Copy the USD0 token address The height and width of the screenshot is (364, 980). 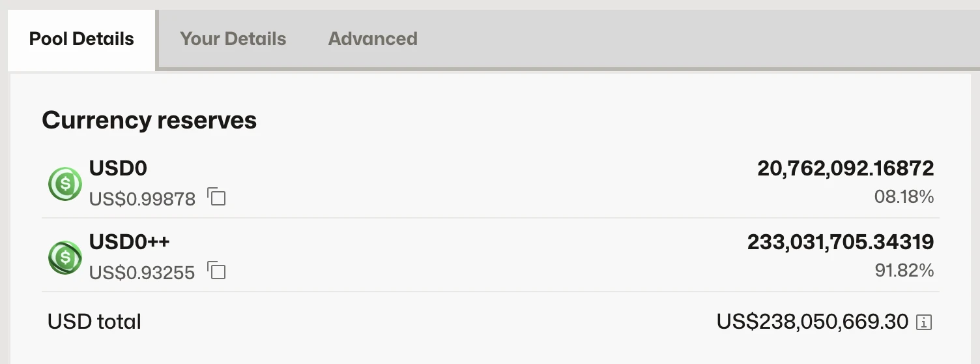tap(216, 196)
